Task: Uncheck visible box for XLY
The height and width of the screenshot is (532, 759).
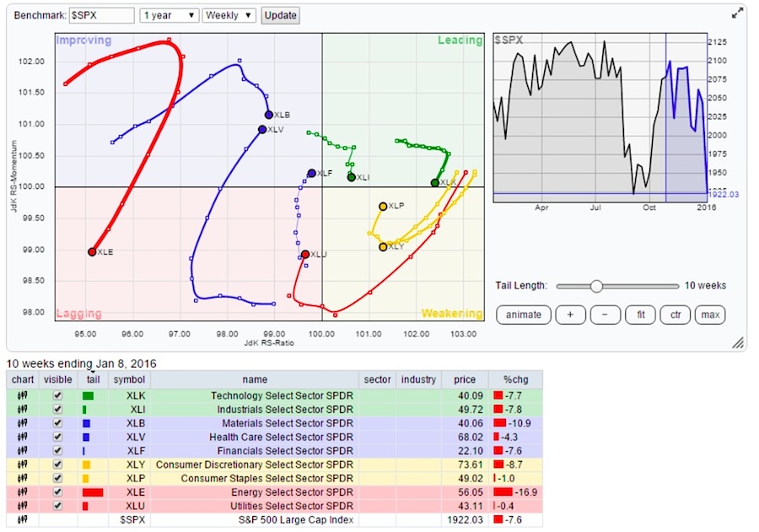Action: click(x=57, y=465)
